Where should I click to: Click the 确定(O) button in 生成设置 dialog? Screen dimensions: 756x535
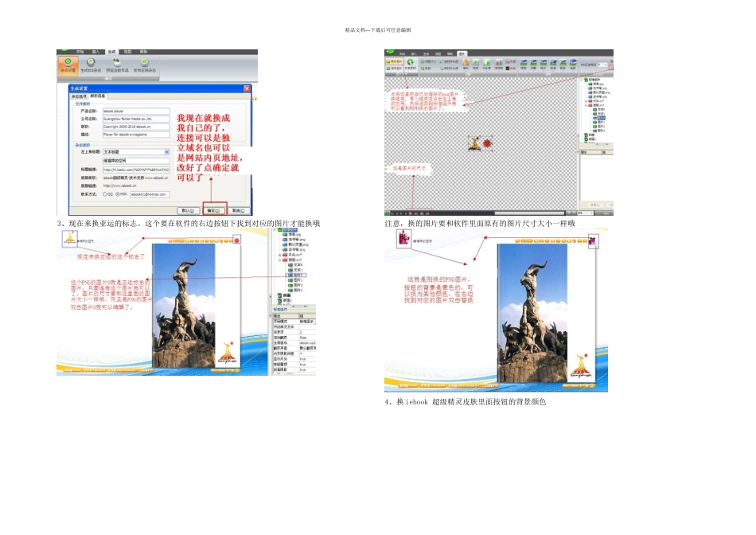(213, 211)
